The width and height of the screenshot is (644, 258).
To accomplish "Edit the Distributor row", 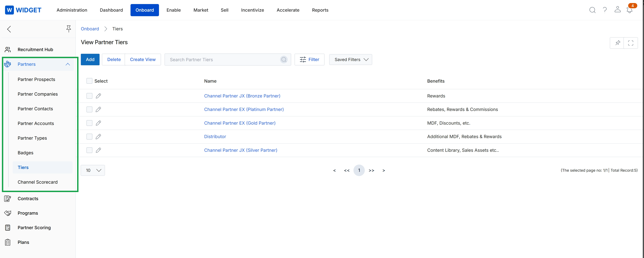I will pos(99,136).
